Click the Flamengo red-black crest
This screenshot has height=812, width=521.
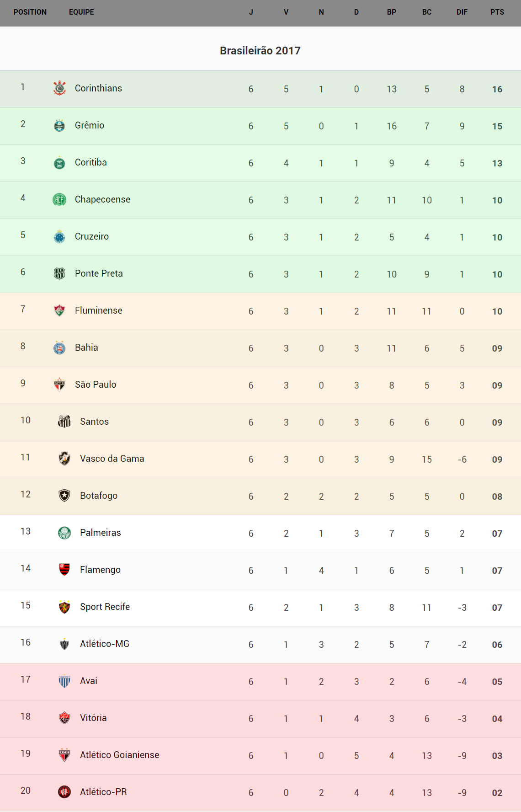(64, 569)
